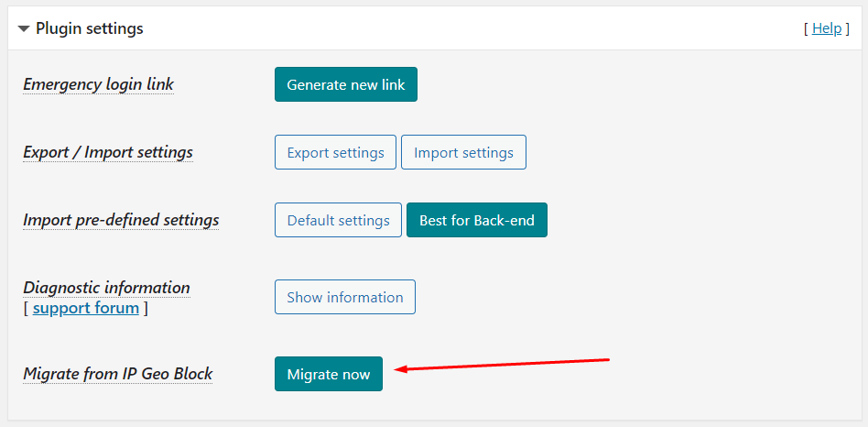This screenshot has height=427, width=868.
Task: Click the Migrate now button
Action: click(329, 375)
